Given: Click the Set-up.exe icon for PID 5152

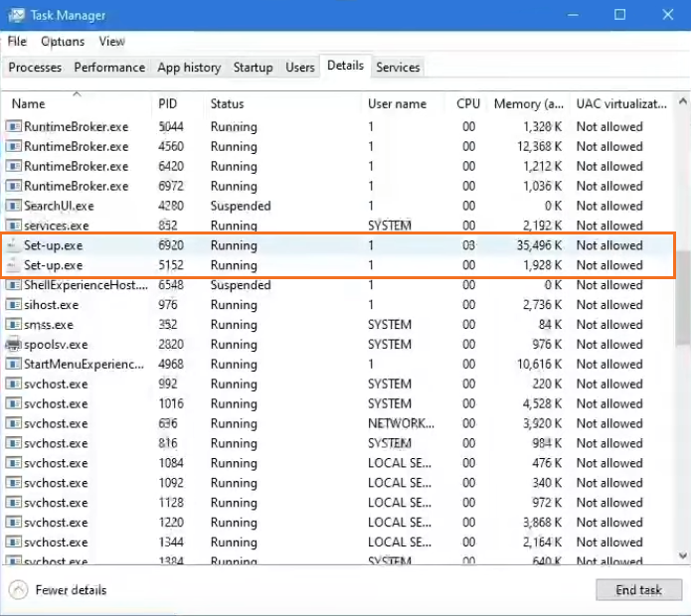Looking at the screenshot, I should [13, 265].
